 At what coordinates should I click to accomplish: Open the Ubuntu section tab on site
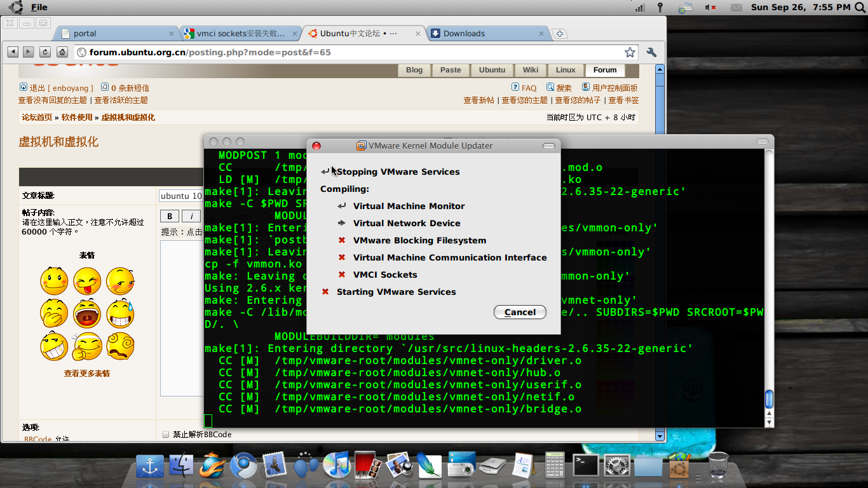click(x=492, y=70)
